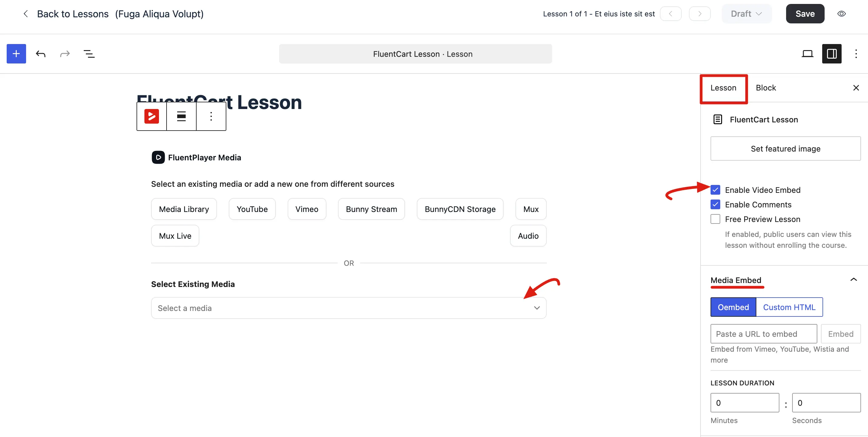Click the (Fuga Aliqua Volupt) course name
Image resolution: width=868 pixels, height=437 pixels.
(159, 14)
